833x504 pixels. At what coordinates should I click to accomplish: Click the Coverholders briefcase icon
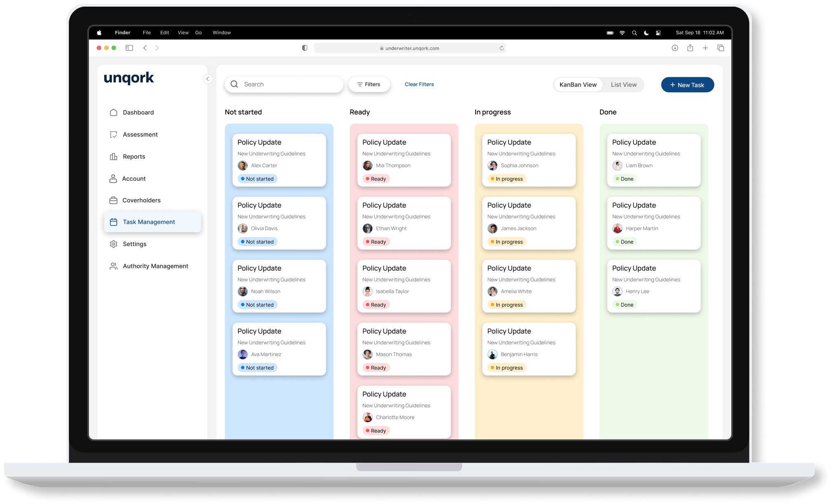coord(113,200)
